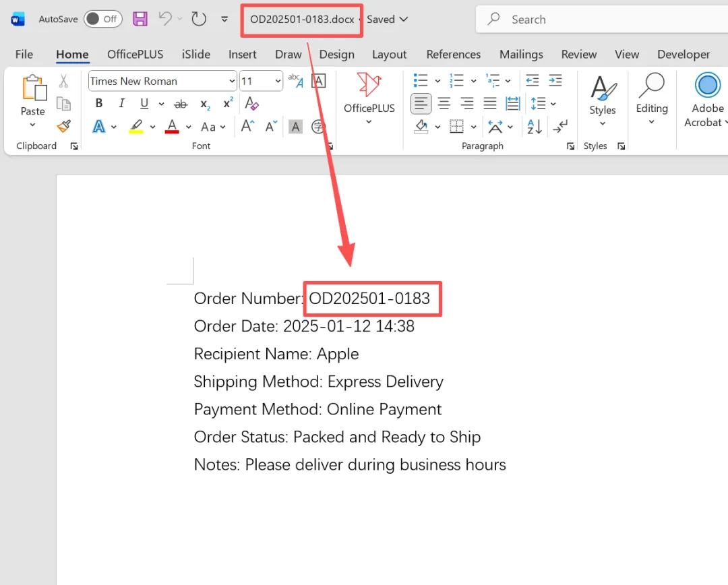Toggle Underline formatting
The width and height of the screenshot is (728, 585).
(144, 104)
